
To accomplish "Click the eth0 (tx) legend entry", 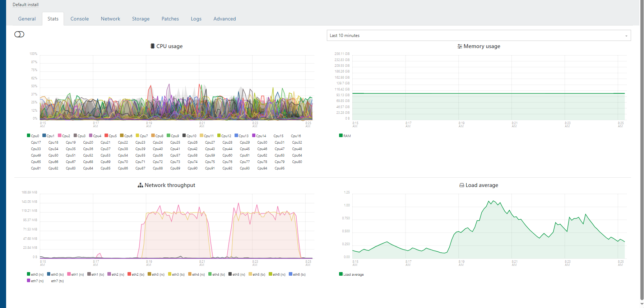I will [55, 274].
